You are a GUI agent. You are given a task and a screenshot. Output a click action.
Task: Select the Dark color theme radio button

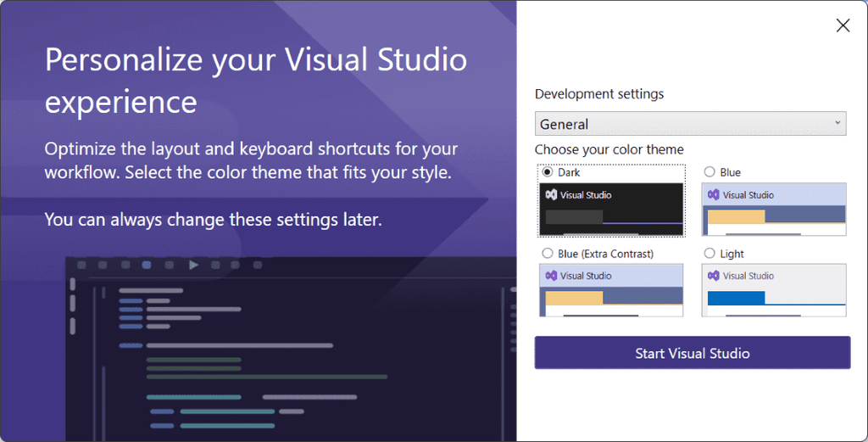tap(548, 172)
